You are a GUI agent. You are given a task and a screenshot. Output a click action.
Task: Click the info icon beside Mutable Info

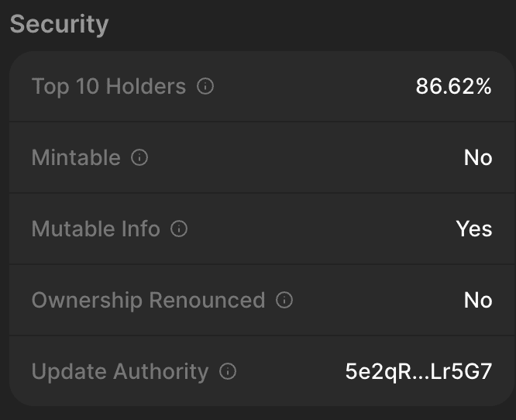[179, 229]
